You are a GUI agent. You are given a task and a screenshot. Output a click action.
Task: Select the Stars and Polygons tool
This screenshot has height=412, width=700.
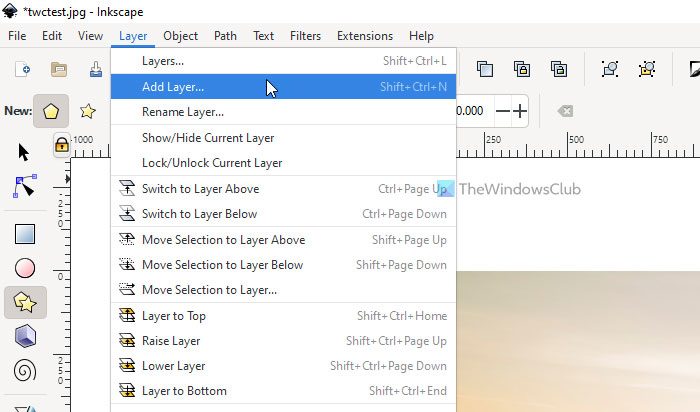(x=25, y=302)
